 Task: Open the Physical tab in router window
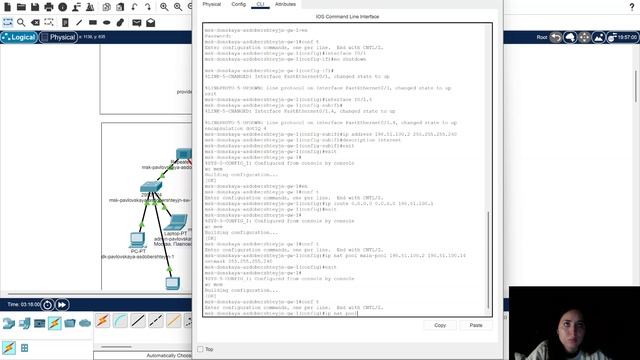point(212,4)
